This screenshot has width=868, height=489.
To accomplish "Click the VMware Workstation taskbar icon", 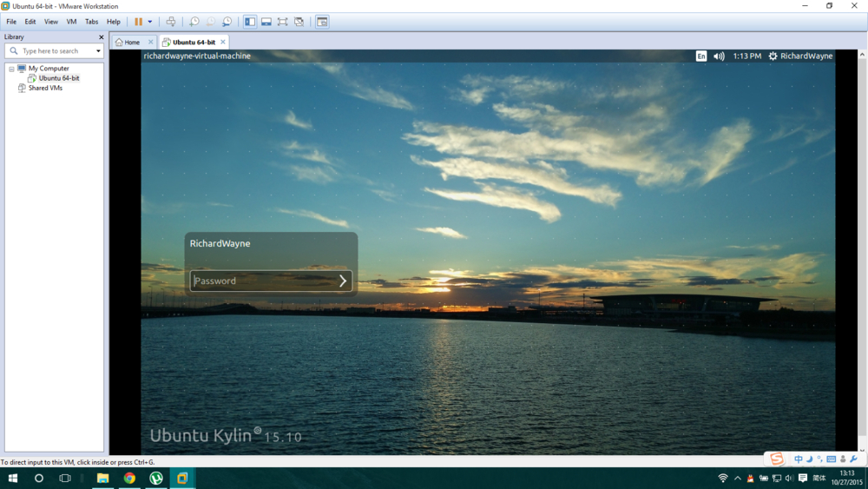I will click(x=182, y=478).
